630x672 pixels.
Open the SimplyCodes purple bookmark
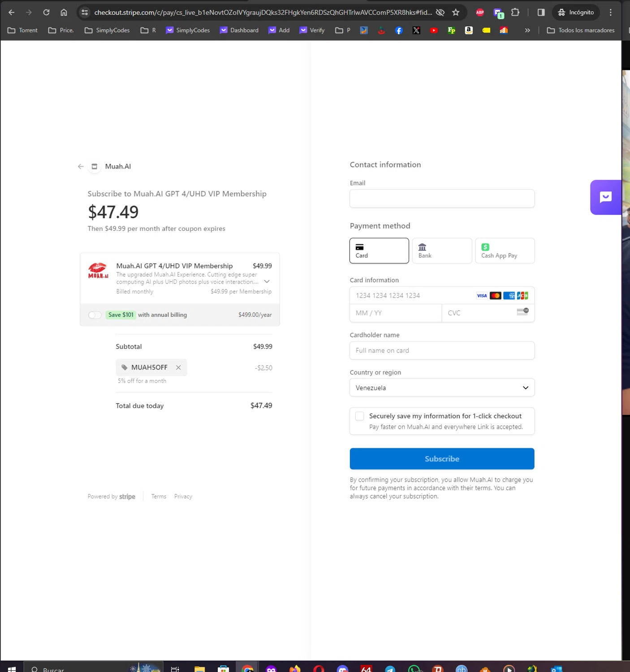pos(188,30)
